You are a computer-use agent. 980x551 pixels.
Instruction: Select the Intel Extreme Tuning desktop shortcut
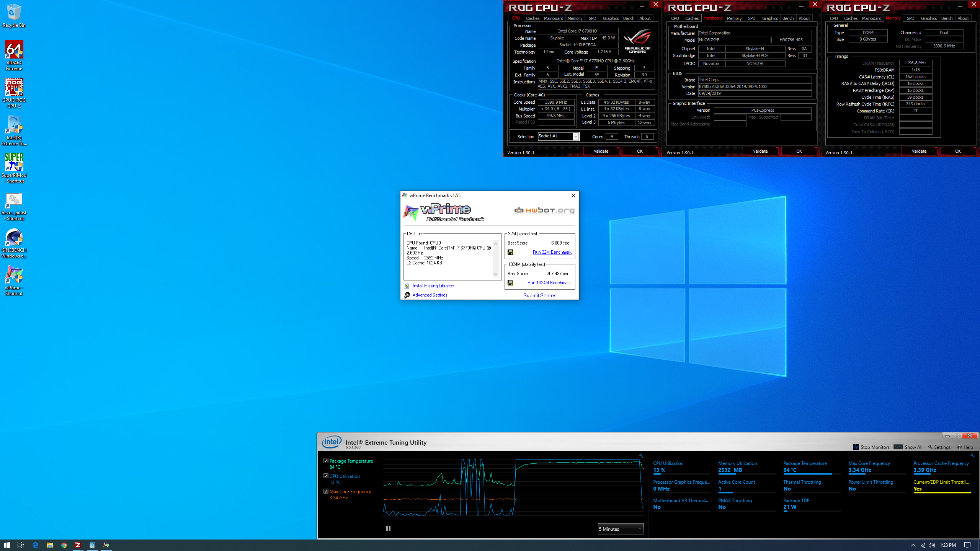[x=14, y=130]
